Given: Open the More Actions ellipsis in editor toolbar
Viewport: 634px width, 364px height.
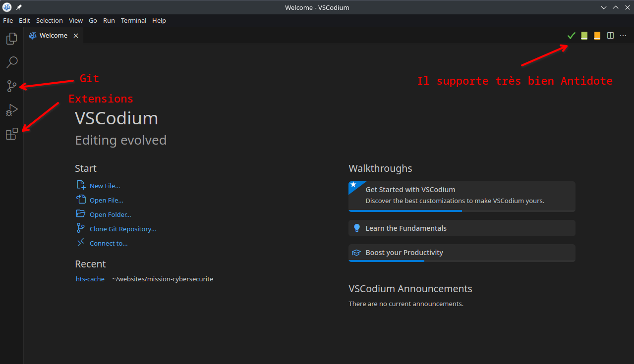Looking at the screenshot, I should click(x=623, y=35).
